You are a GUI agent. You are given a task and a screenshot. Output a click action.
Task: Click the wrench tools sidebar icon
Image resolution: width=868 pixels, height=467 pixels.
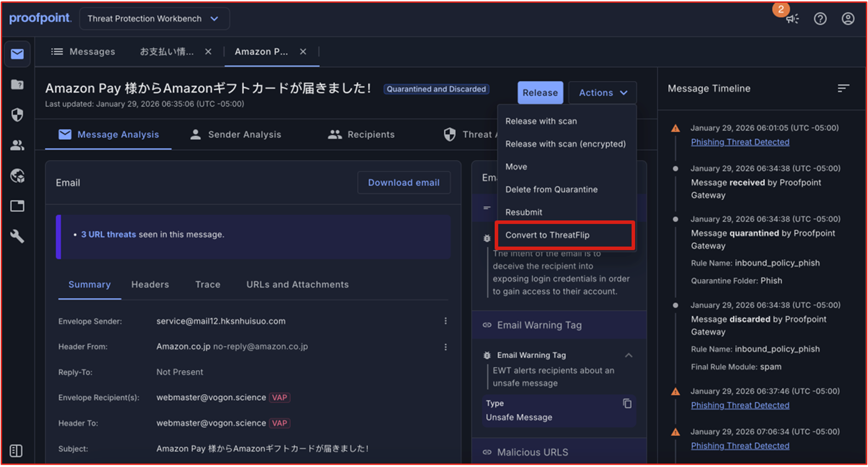pos(17,236)
